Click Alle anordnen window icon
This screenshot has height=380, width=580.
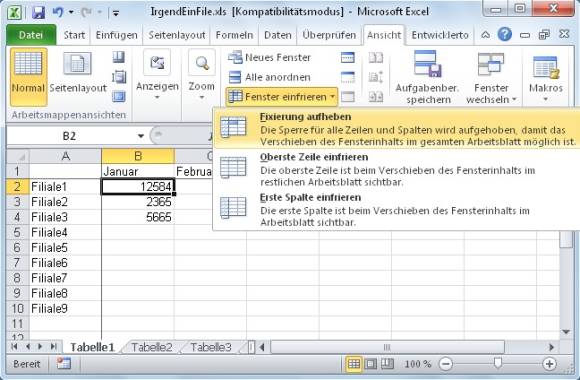[x=235, y=77]
